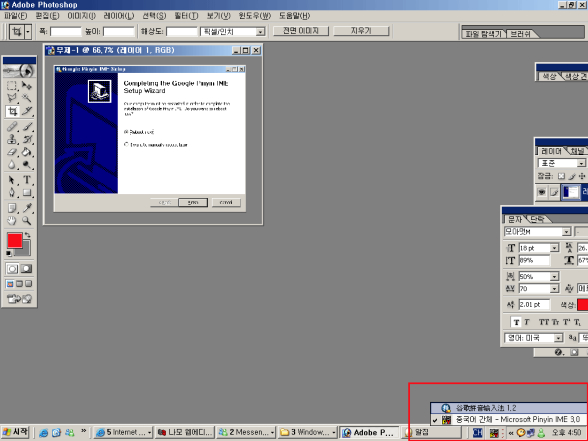Image resolution: width=588 pixels, height=441 pixels.
Task: Toggle faux bold style in Character panel
Action: point(517,322)
